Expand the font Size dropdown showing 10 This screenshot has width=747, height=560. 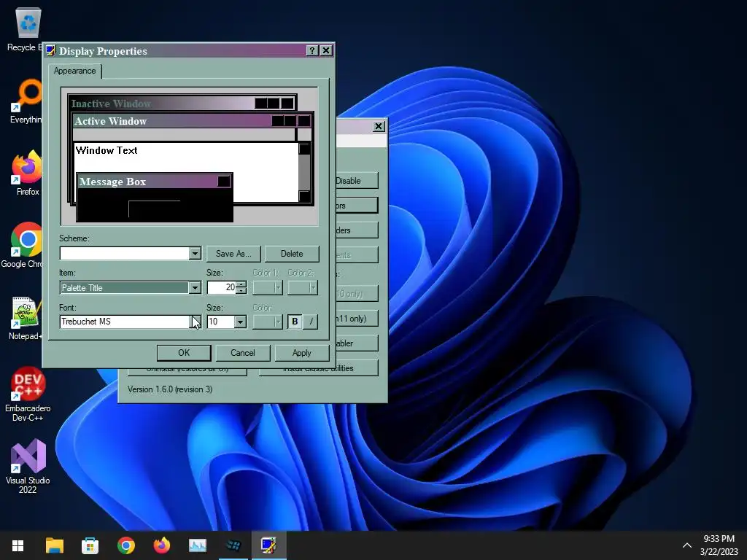(x=240, y=322)
